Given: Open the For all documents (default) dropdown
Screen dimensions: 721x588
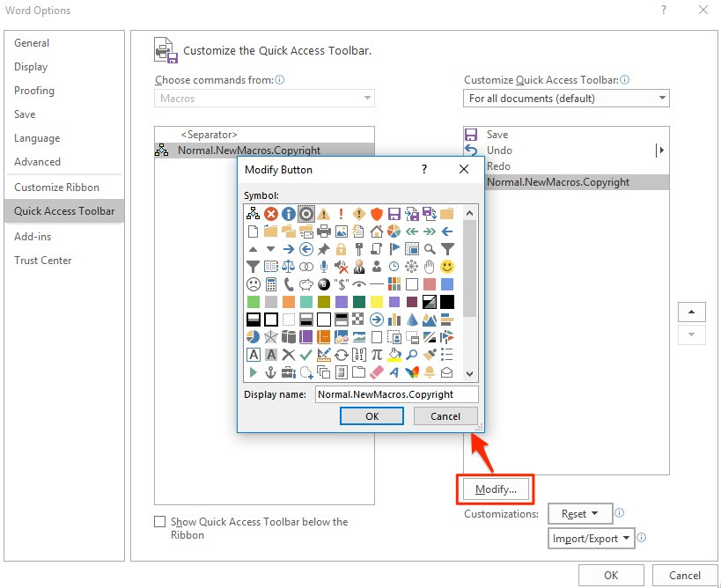Looking at the screenshot, I should pos(566,99).
